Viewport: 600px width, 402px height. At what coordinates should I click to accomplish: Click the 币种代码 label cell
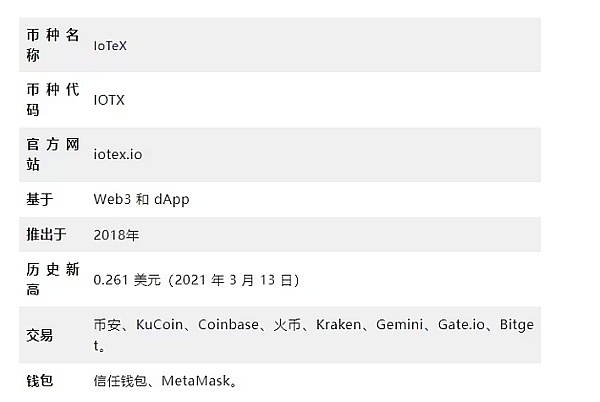coord(52,100)
